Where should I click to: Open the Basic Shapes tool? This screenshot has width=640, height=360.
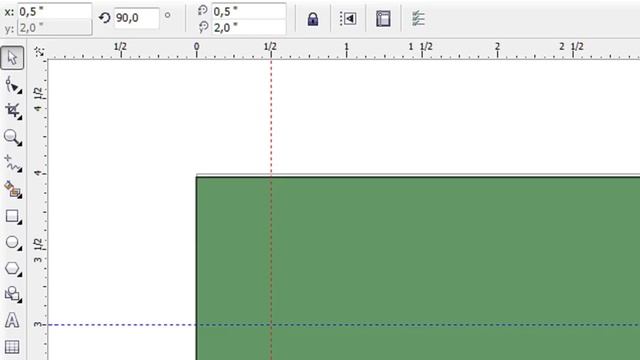point(12,294)
